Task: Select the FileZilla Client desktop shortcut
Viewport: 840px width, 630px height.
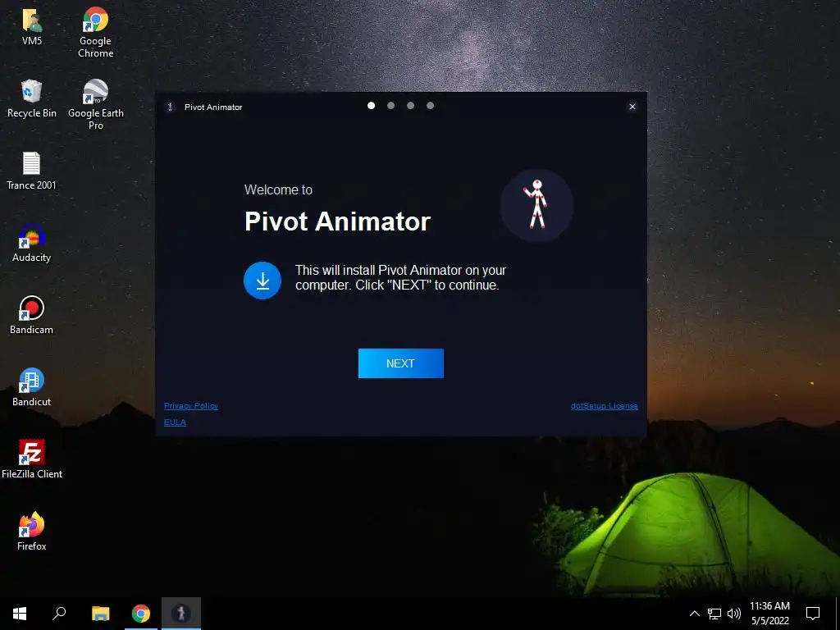Action: point(32,459)
